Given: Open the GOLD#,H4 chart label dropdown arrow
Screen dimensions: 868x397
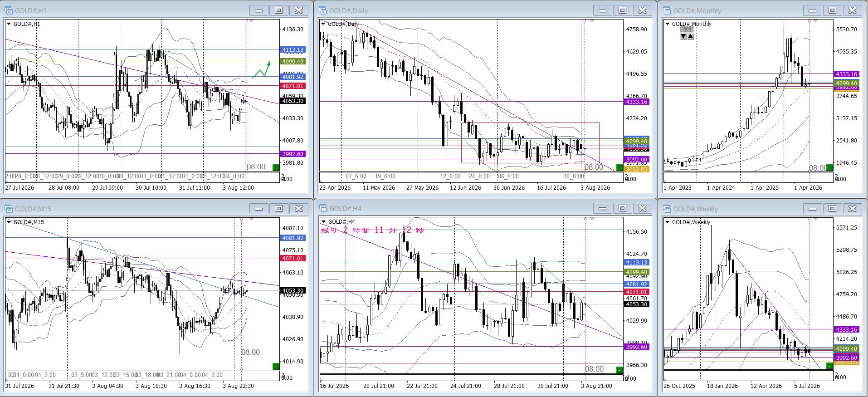Looking at the screenshot, I should (x=324, y=222).
